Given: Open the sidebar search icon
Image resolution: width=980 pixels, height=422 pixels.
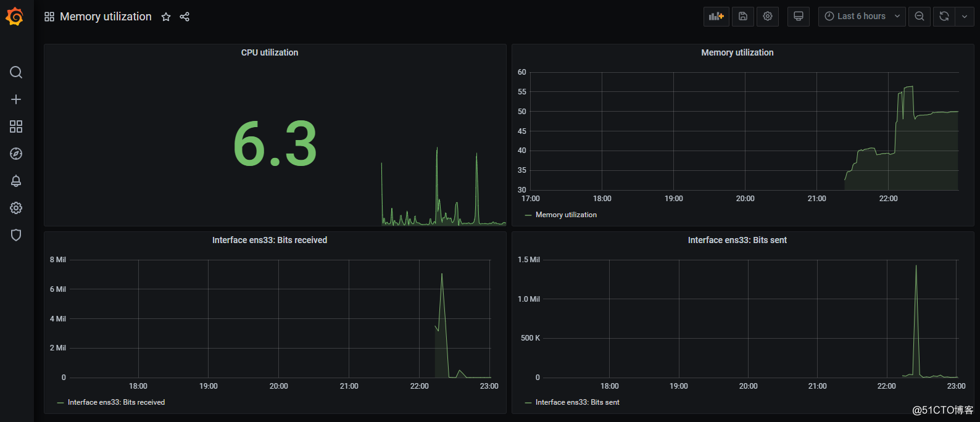Looking at the screenshot, I should pos(16,72).
